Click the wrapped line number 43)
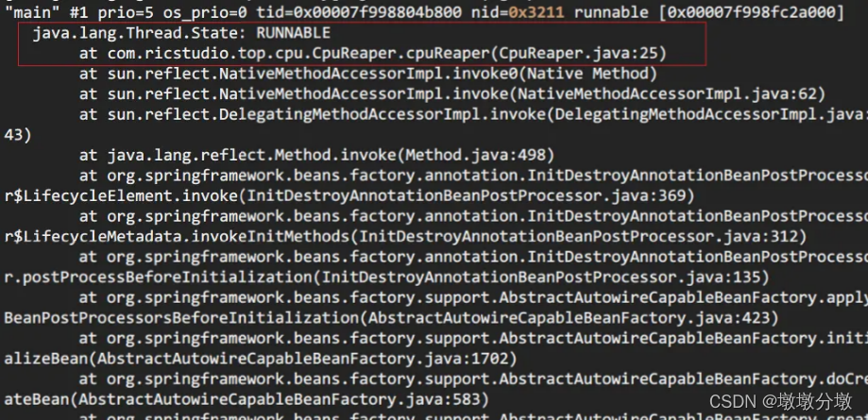Viewport: 868px width, 420px height. 17,134
